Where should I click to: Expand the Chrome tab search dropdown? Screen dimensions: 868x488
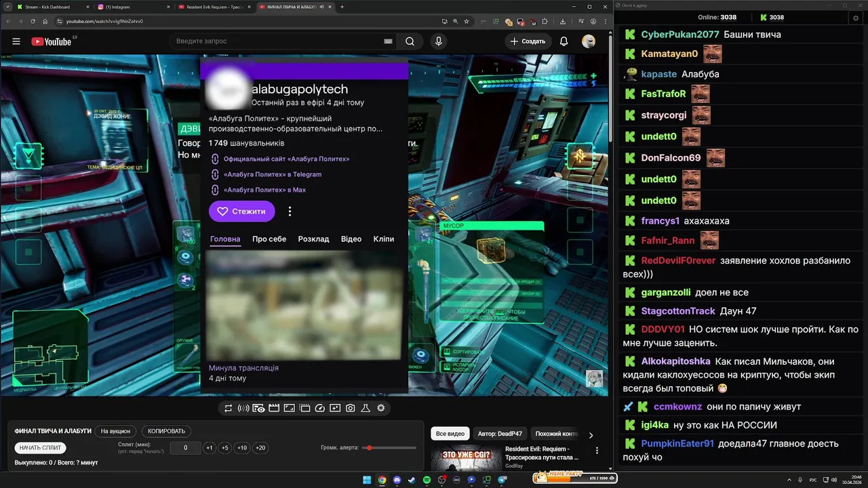7,7
